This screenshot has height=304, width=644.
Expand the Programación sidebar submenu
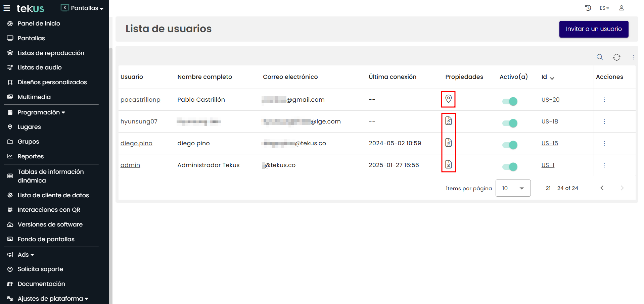click(x=41, y=112)
